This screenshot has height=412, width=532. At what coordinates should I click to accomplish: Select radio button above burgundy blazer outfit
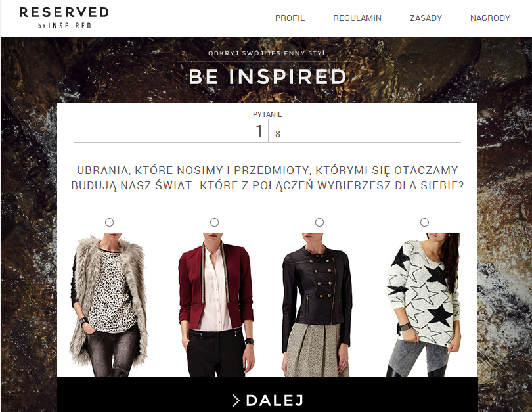tap(214, 222)
